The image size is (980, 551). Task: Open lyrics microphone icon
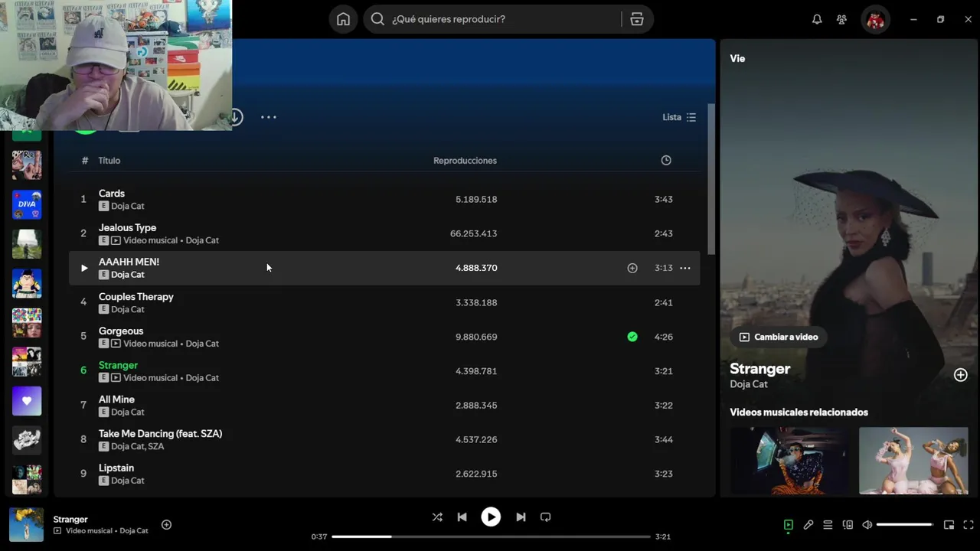[x=808, y=525]
